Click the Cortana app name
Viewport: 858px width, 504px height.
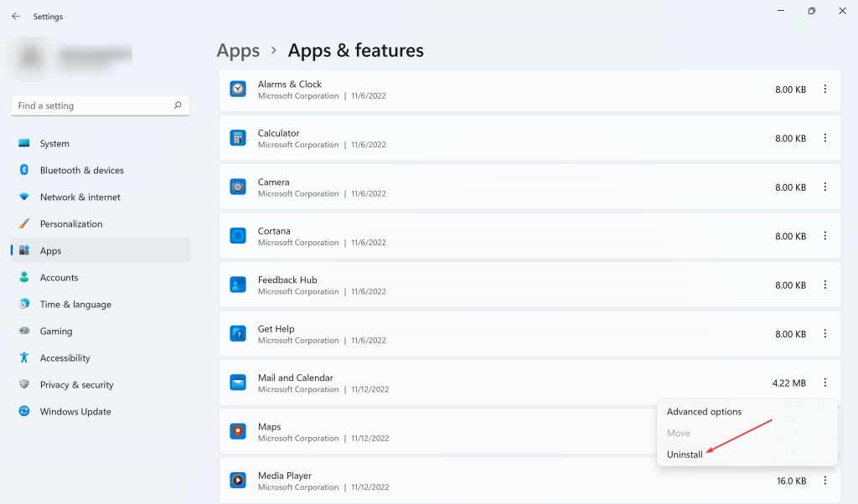coord(274,231)
